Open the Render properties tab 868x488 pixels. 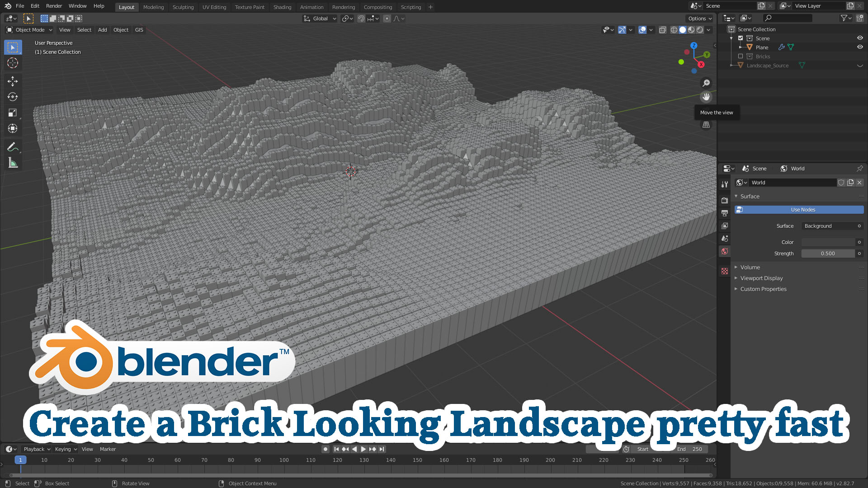click(x=725, y=200)
